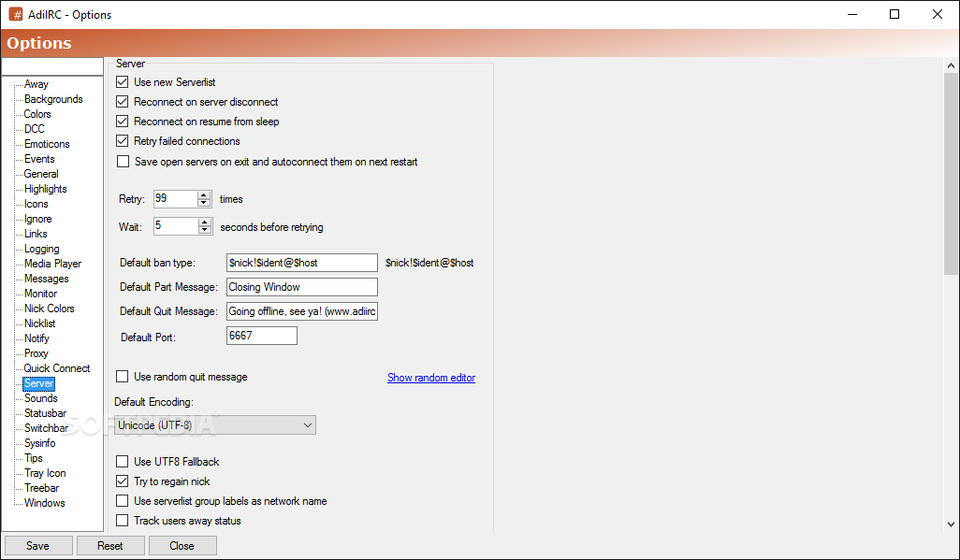Select Statusbar in options tree
960x560 pixels.
point(45,413)
